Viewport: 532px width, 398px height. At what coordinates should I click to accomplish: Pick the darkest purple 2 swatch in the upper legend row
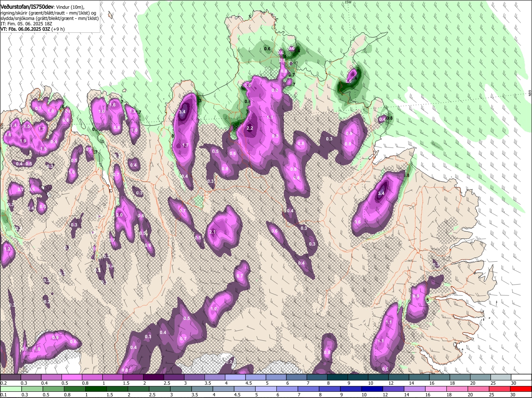[x=153, y=377]
